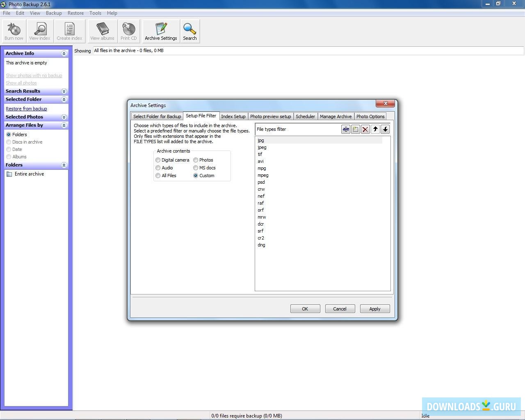The width and height of the screenshot is (525, 420).
Task: Select the All Files radio option
Action: point(158,176)
